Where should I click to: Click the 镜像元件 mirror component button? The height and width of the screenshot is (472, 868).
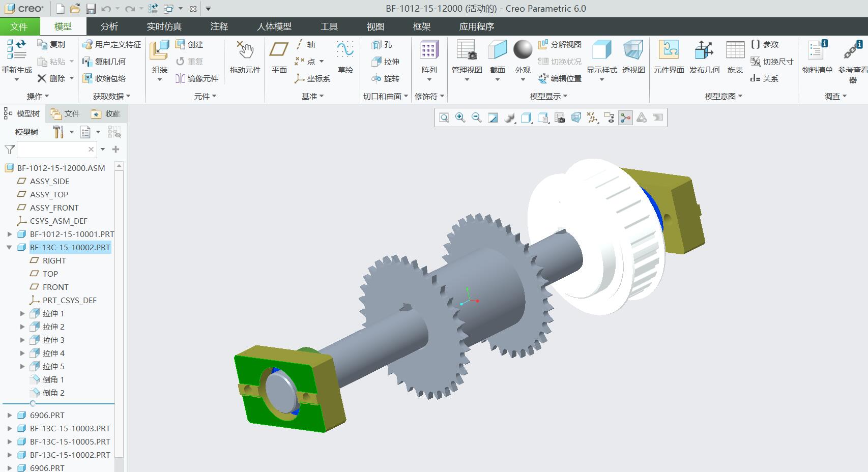pos(196,78)
